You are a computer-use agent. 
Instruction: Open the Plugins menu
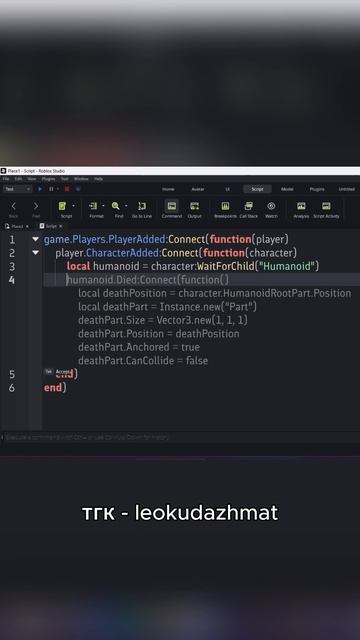[48, 179]
